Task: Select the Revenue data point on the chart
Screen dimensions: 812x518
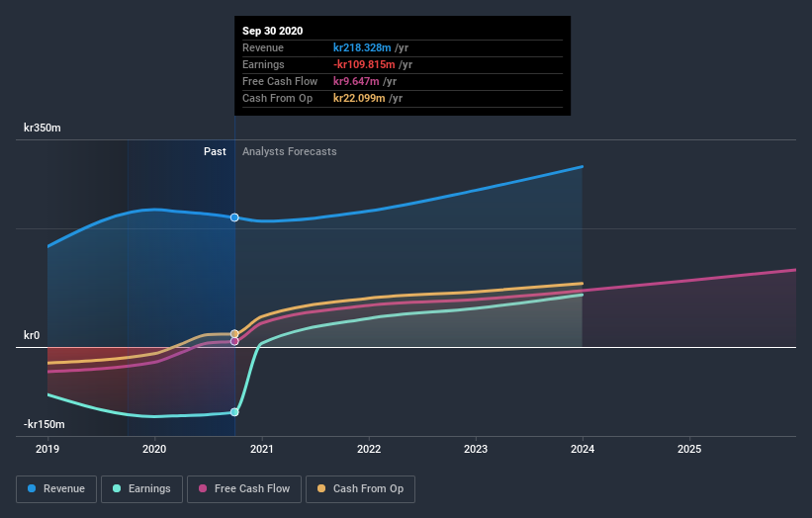Action: click(234, 217)
